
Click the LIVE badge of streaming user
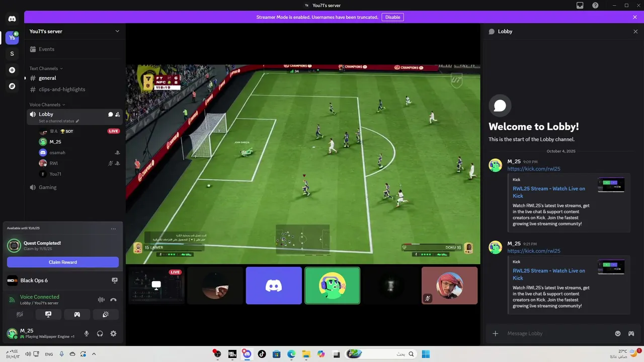click(x=114, y=131)
